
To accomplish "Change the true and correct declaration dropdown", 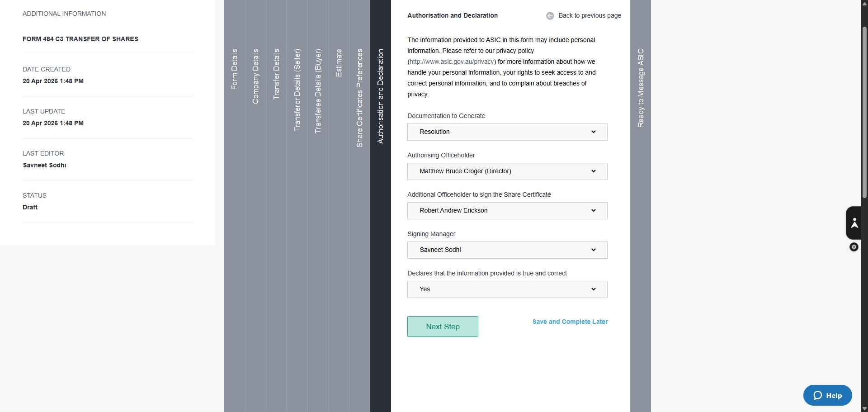I will point(507,289).
